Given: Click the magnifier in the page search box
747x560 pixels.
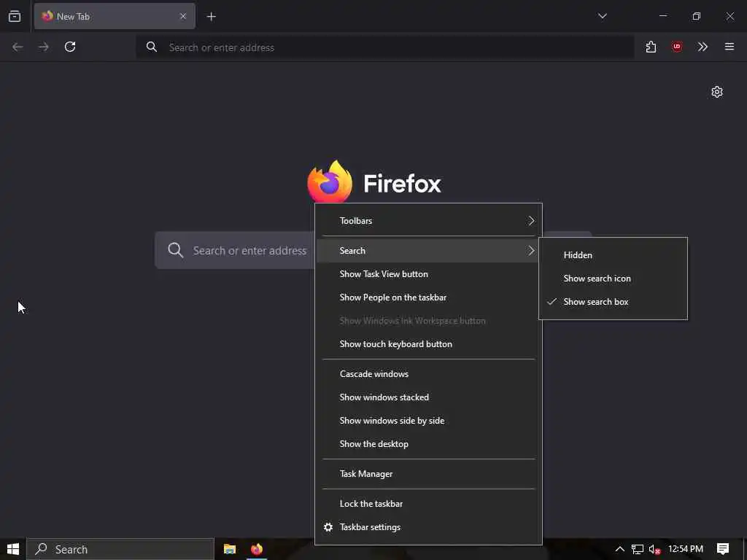Looking at the screenshot, I should tap(175, 250).
